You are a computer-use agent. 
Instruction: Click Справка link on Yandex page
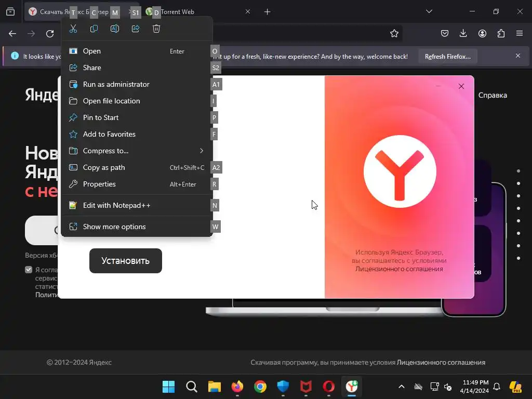[x=493, y=96]
